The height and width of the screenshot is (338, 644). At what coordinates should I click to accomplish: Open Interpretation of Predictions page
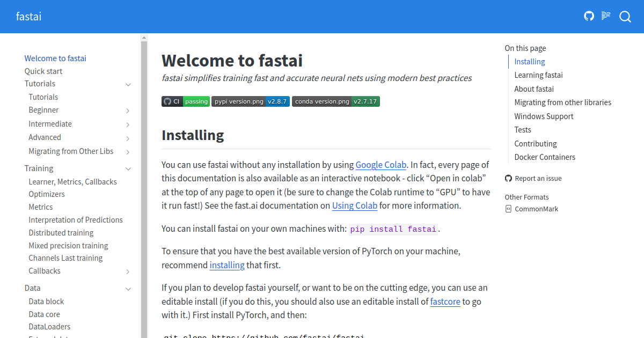pos(76,220)
